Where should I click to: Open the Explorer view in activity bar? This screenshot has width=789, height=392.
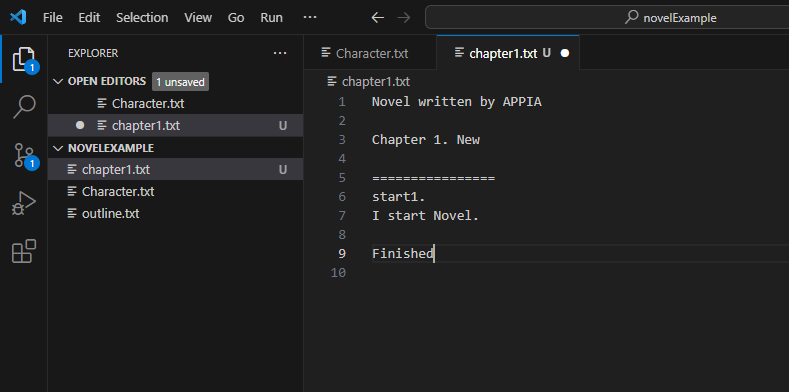23,59
